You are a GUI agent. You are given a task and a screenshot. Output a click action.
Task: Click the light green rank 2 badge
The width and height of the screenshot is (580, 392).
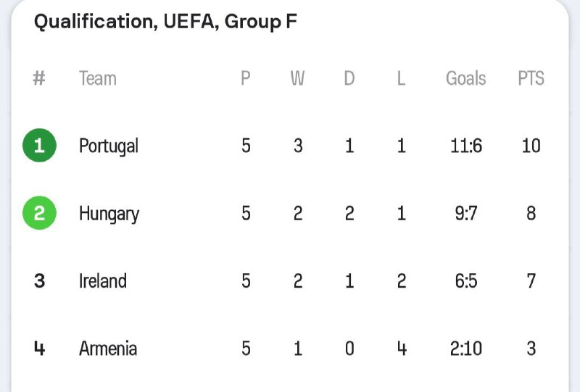[39, 213]
